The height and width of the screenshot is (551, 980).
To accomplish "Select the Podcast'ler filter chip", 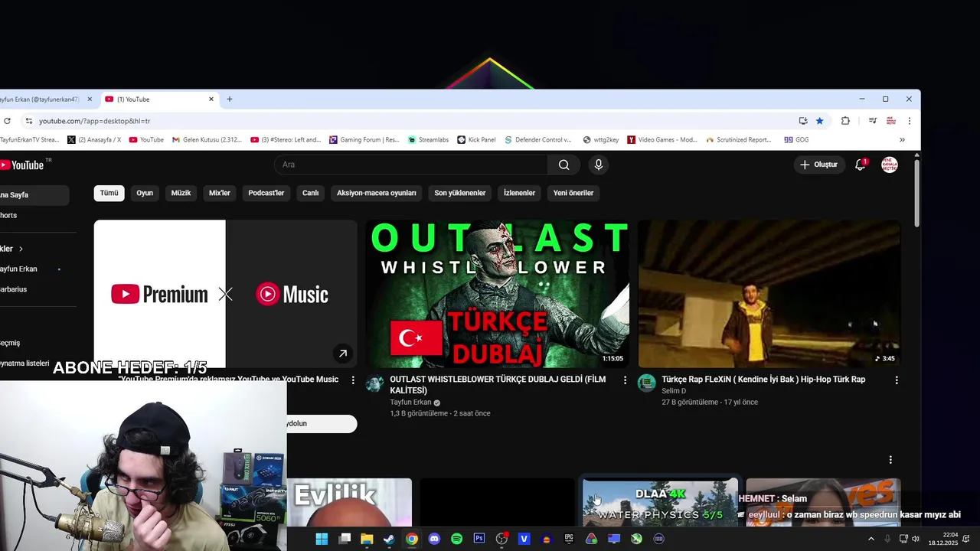I will (266, 193).
